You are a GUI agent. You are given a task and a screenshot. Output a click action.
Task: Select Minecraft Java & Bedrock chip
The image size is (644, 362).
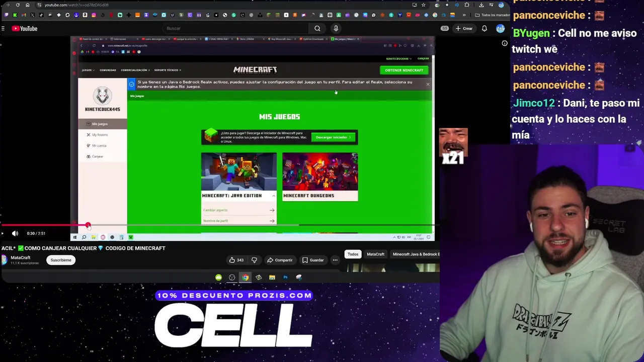tap(416, 254)
